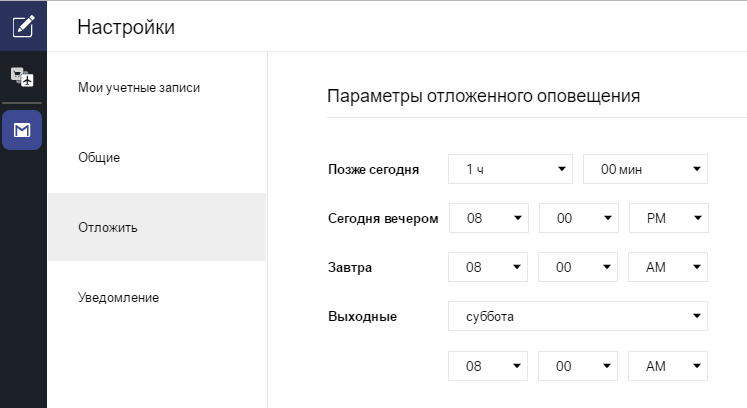Open Выходные day dropdown showing суббота
The height and width of the screenshot is (408, 747).
[x=578, y=316]
